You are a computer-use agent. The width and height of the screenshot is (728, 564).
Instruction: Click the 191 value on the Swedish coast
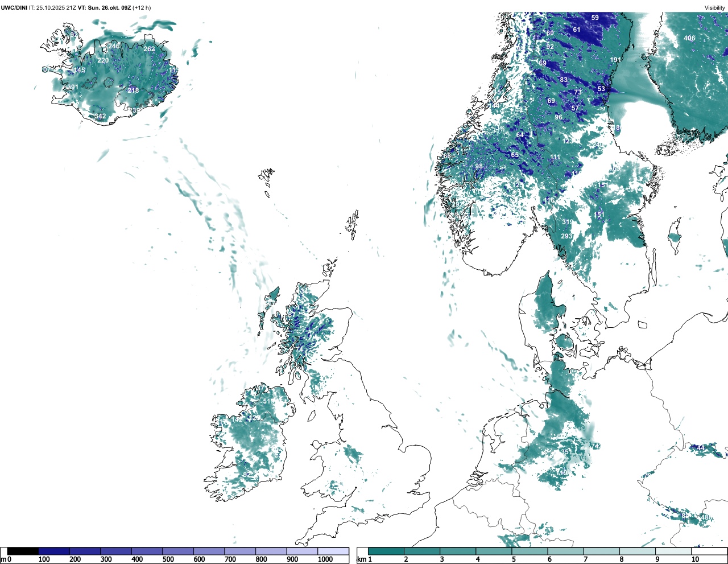615,60
